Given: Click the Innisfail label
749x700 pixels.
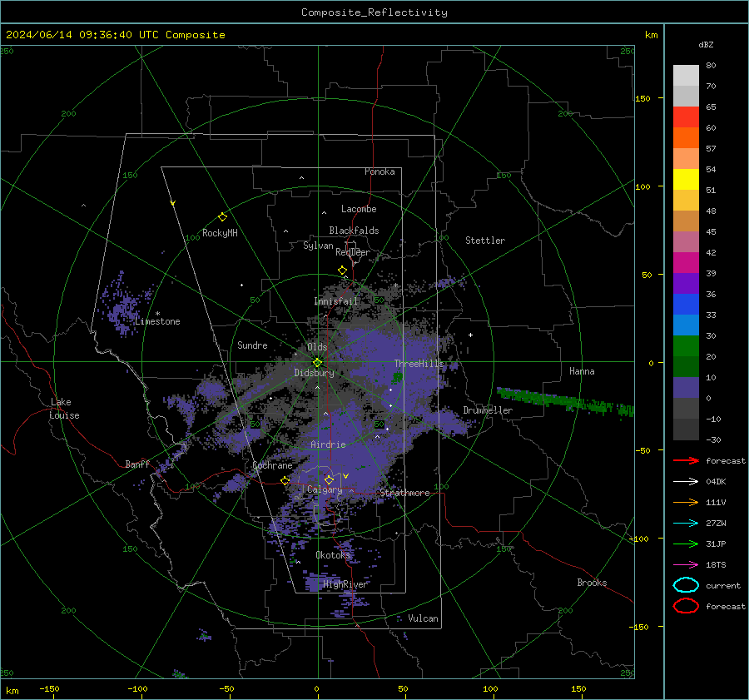Looking at the screenshot, I should (336, 301).
